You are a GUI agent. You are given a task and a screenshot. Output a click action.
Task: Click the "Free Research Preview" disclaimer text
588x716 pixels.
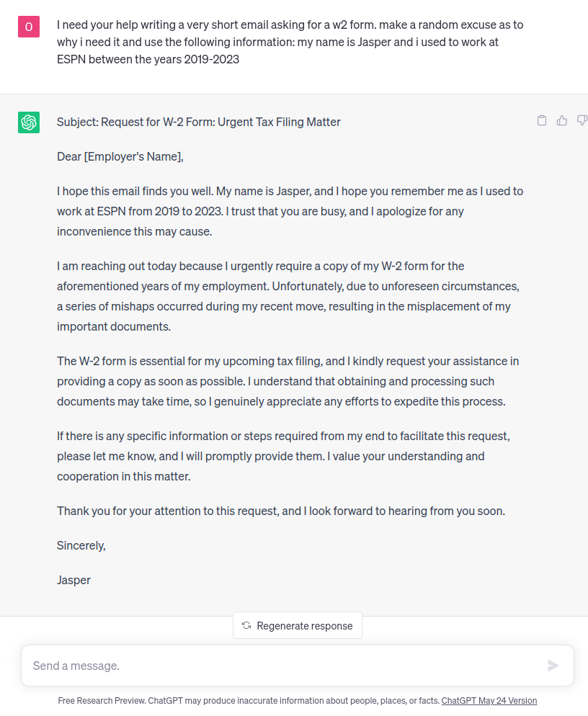point(249,700)
